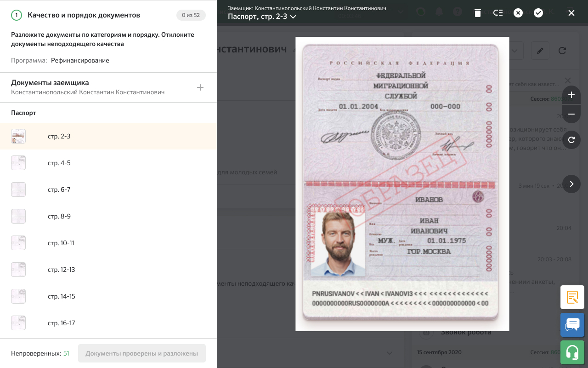Viewport: 588px width, 368px height.
Task: Zoom out of the passport image
Action: coord(571,114)
